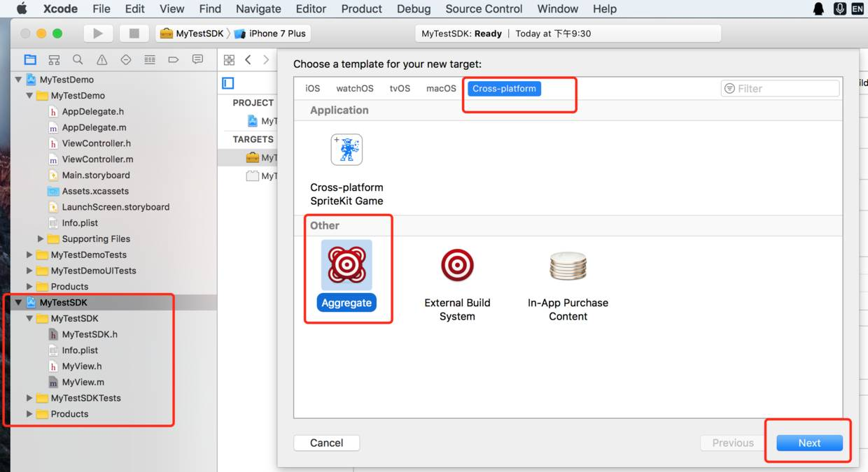Screen dimensions: 868x472
Task: Click the microphone menu bar icon
Action: pos(840,8)
